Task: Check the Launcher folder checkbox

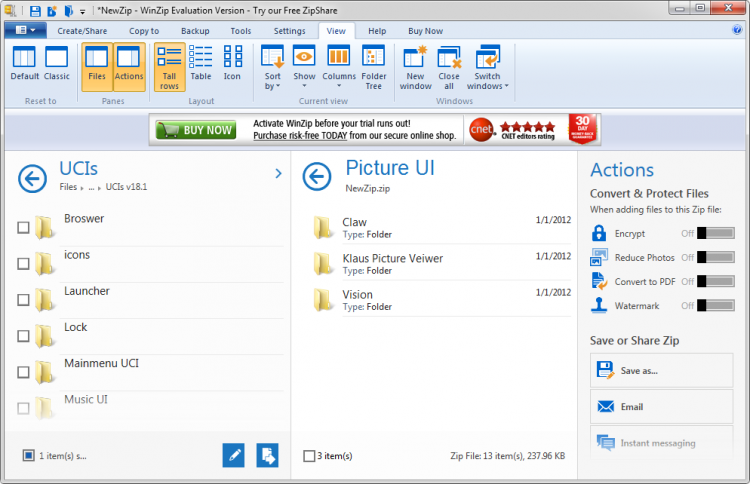Action: click(23, 300)
